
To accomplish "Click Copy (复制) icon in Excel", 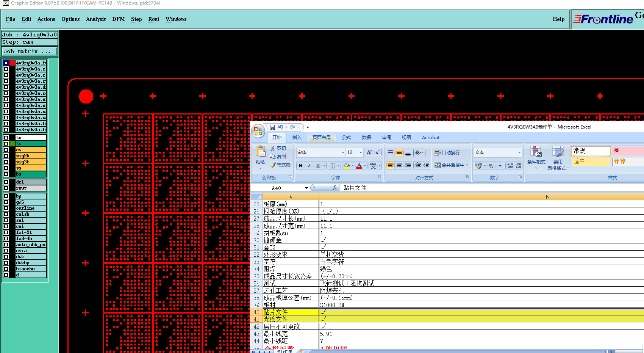I will pos(273,156).
